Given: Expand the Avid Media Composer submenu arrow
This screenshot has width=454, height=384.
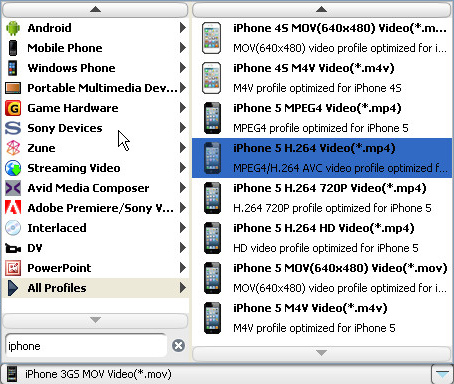Looking at the screenshot, I should [182, 188].
